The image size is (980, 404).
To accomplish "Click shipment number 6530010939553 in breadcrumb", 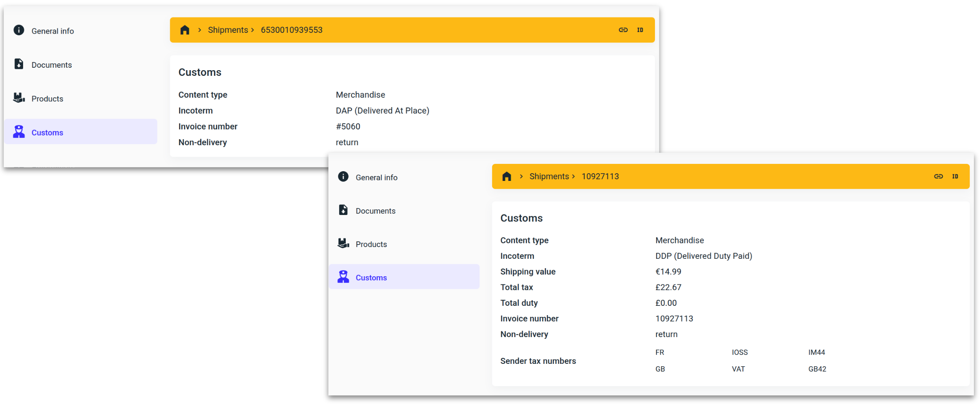I will pos(291,30).
